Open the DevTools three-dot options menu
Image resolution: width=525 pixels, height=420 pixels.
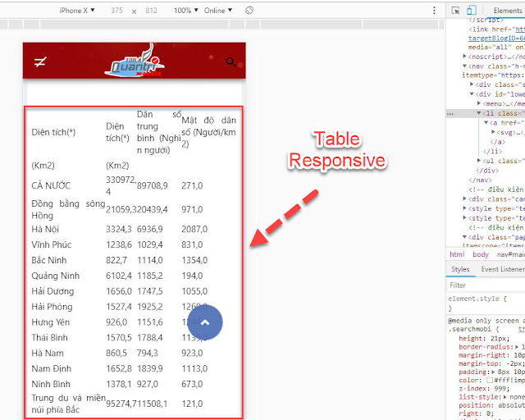pos(434,11)
